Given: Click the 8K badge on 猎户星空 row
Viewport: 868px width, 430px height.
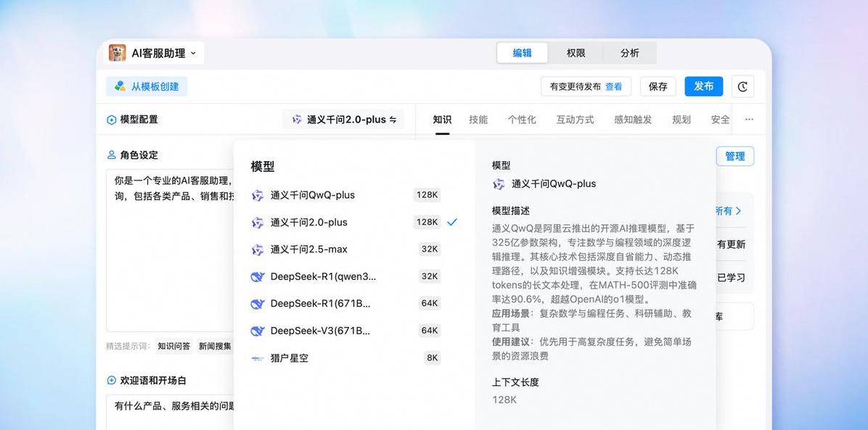Looking at the screenshot, I should tap(433, 358).
